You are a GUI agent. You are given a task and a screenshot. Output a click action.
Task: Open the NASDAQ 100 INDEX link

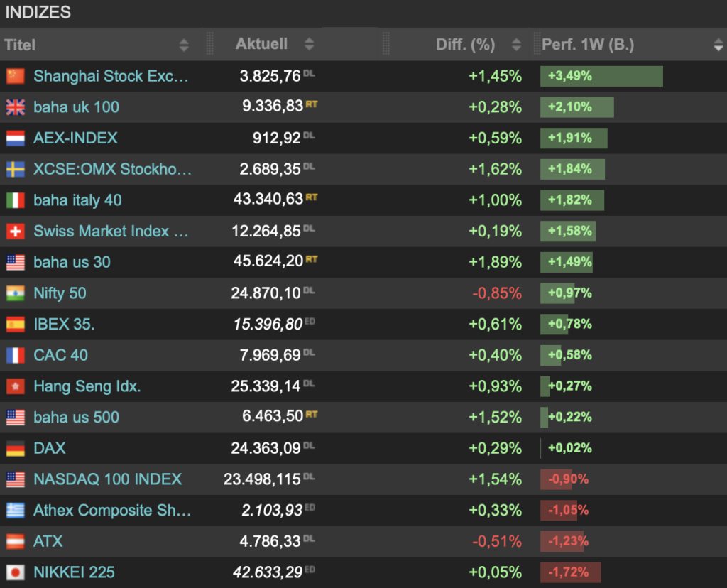tap(108, 479)
